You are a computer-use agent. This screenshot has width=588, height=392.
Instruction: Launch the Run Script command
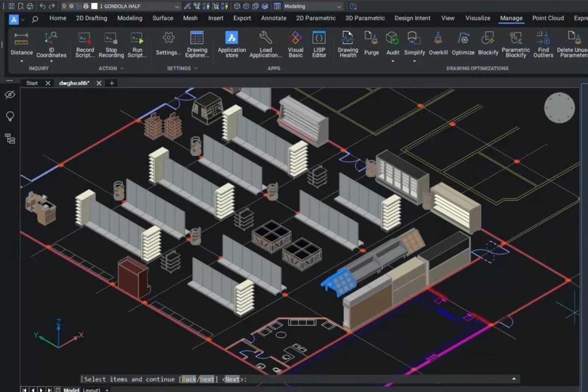coord(137,45)
